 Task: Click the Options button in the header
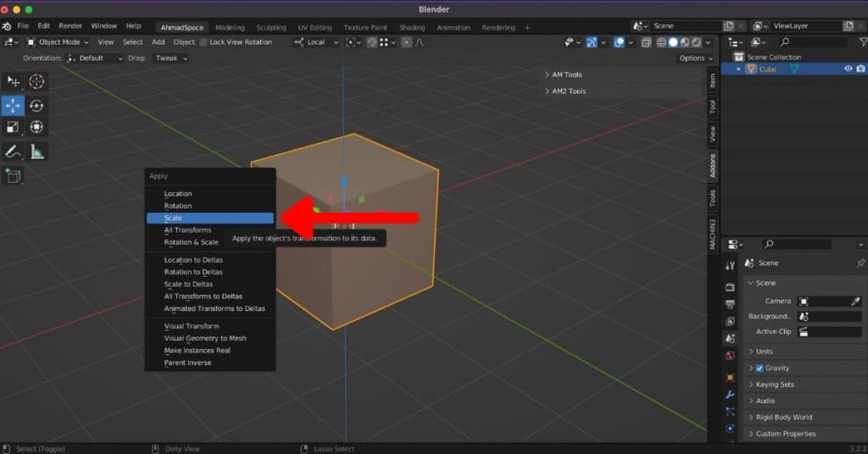coord(696,58)
